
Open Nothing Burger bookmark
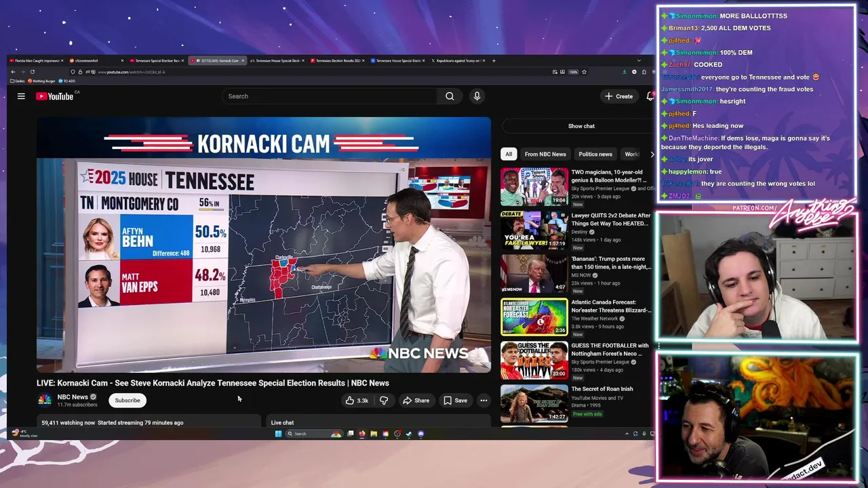click(42, 81)
